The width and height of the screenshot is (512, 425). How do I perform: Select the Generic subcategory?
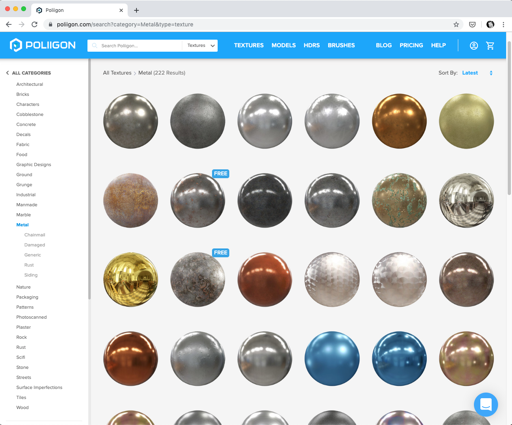pos(32,255)
